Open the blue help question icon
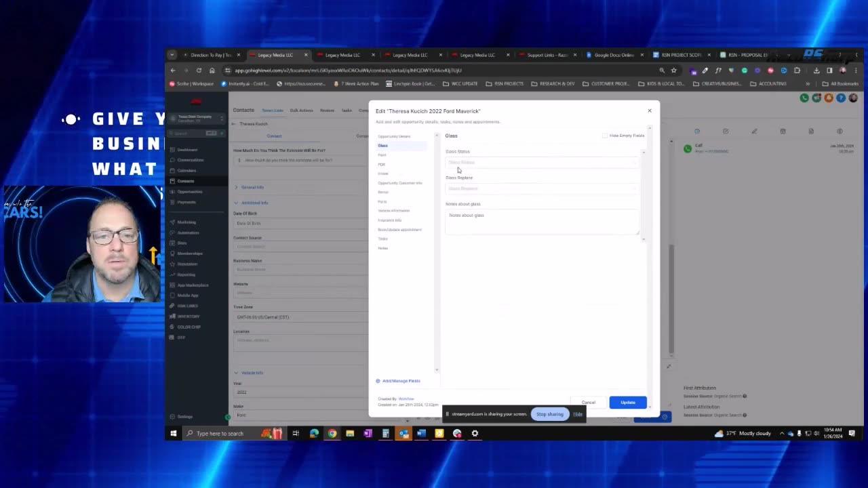The height and width of the screenshot is (488, 868). pos(841,98)
